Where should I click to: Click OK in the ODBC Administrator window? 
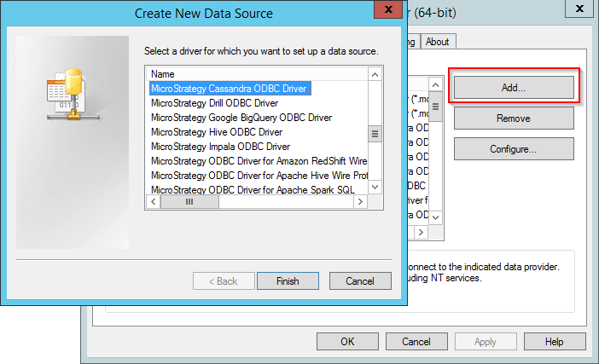(x=347, y=342)
